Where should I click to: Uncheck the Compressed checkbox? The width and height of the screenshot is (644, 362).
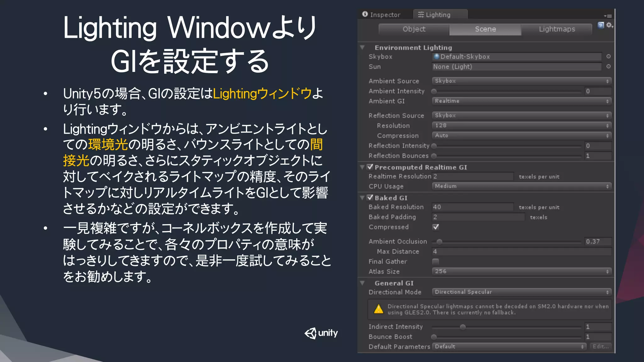(x=436, y=227)
